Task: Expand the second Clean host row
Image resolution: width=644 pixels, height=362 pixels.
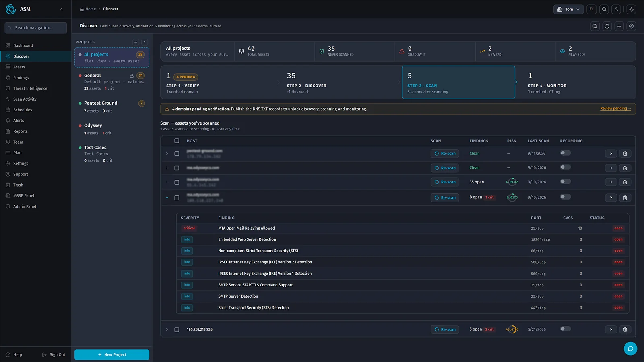Action: coord(167,168)
